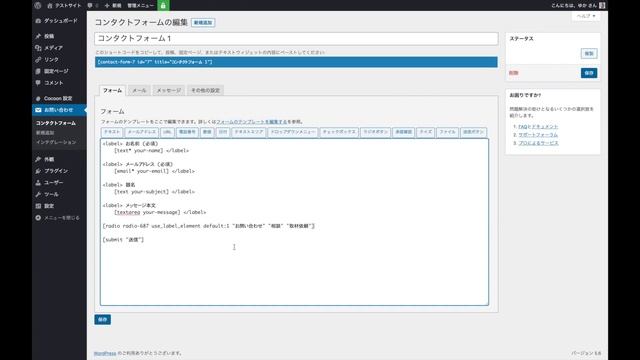Open ツール via its wrench icon
The height and width of the screenshot is (360, 640).
(38, 194)
